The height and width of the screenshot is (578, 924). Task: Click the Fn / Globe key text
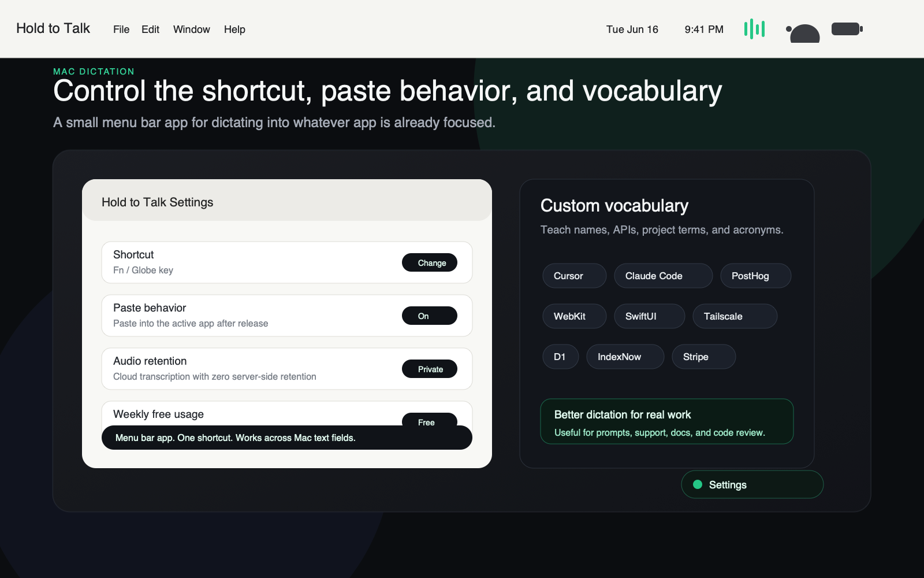tap(143, 271)
